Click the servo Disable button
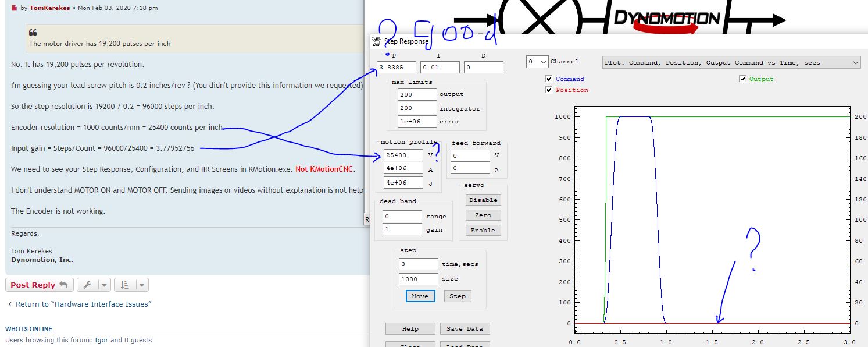This screenshot has width=868, height=347. click(483, 200)
